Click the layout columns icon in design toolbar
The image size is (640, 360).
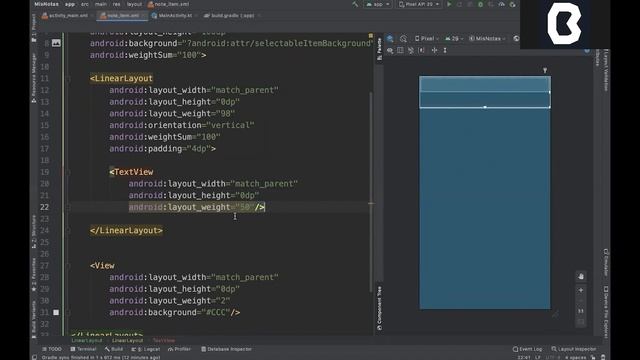point(400,50)
